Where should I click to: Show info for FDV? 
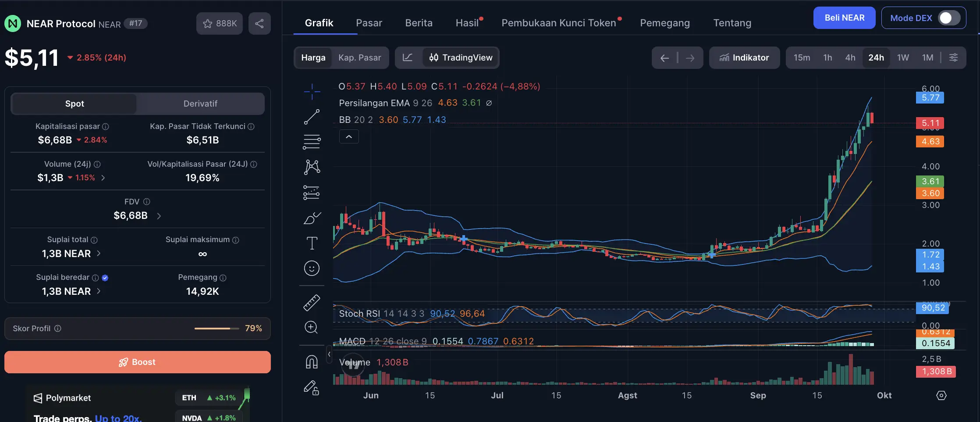(x=147, y=202)
